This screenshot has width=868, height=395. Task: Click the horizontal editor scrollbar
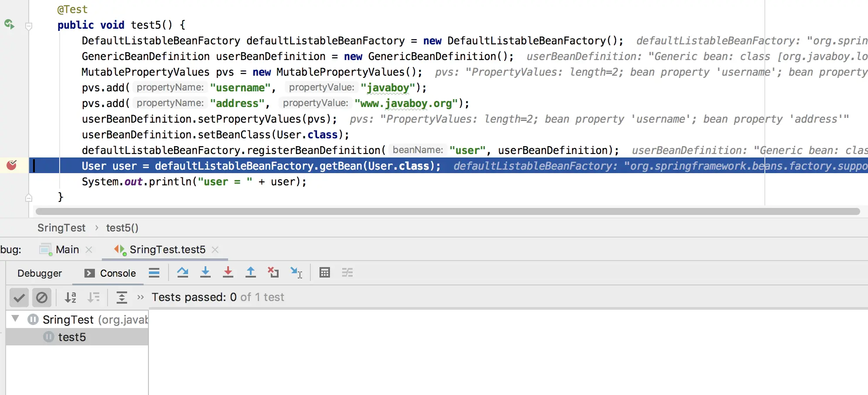click(447, 211)
